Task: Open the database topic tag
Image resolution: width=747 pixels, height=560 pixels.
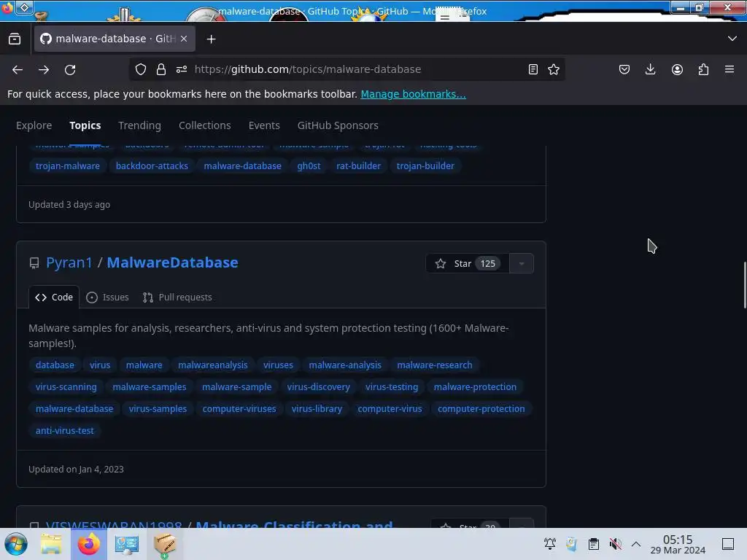Action: pyautogui.click(x=55, y=365)
